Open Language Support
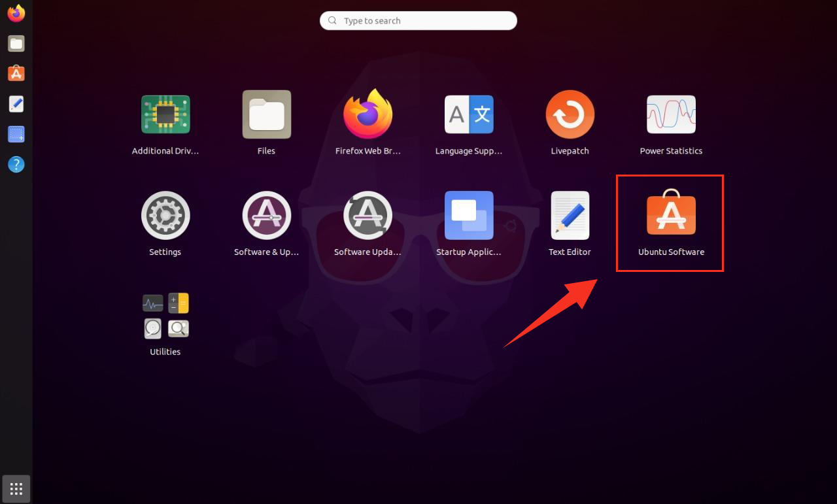The image size is (837, 504). [x=469, y=114]
